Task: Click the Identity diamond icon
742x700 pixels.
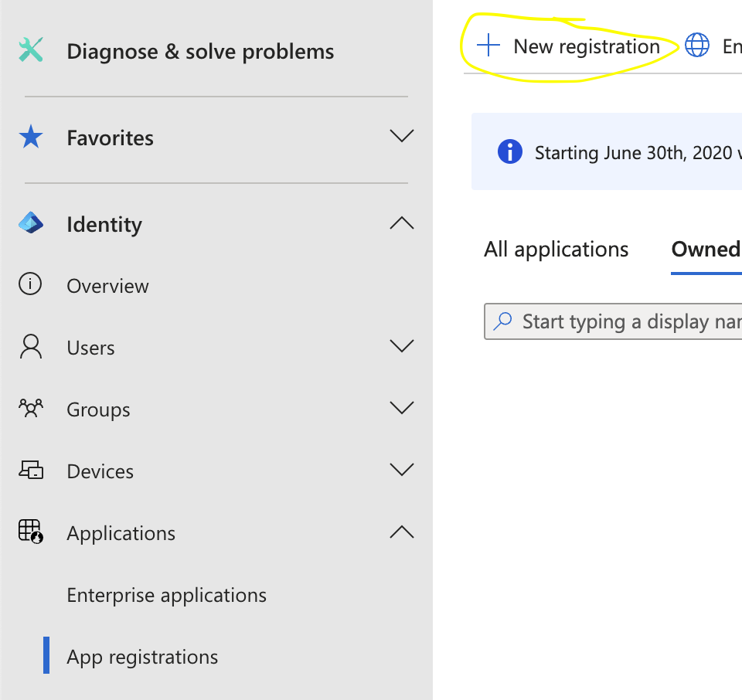Action: [x=31, y=224]
